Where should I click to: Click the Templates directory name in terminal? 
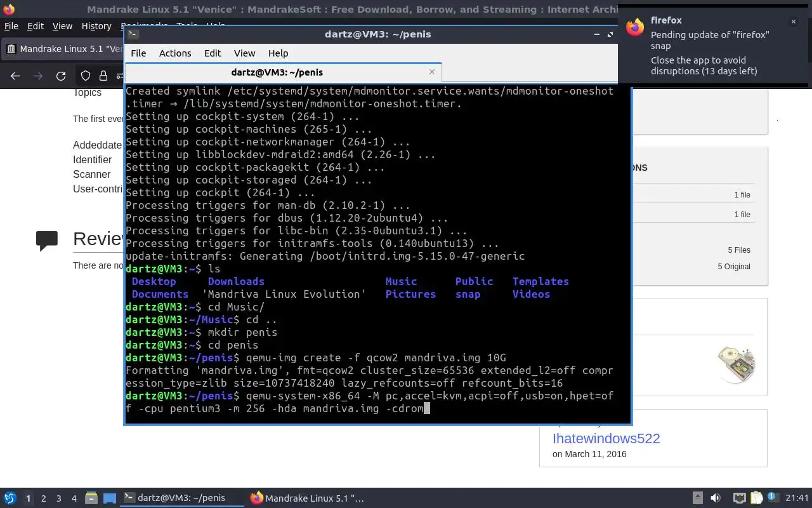tap(540, 281)
